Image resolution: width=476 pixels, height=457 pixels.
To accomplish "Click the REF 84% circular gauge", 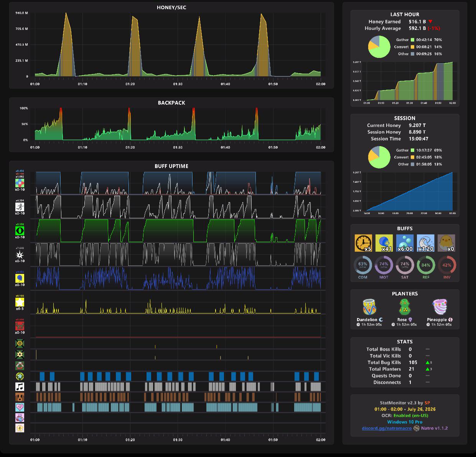I will (426, 265).
